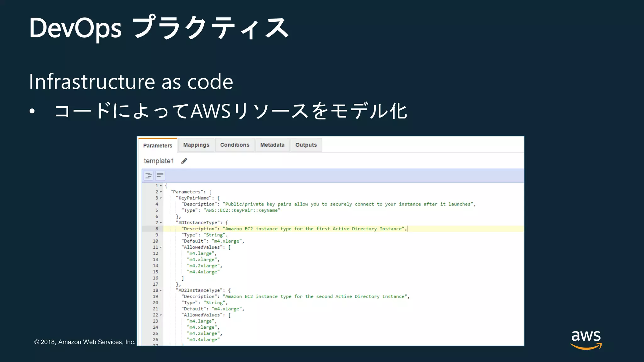Click the "m4.xlarge" default on line 10
The image size is (644, 362).
pos(226,241)
